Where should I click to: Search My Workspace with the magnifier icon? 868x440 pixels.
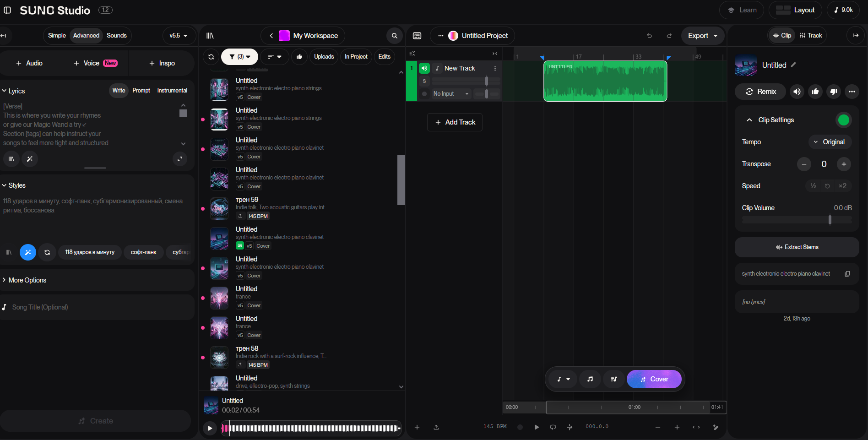pos(394,36)
